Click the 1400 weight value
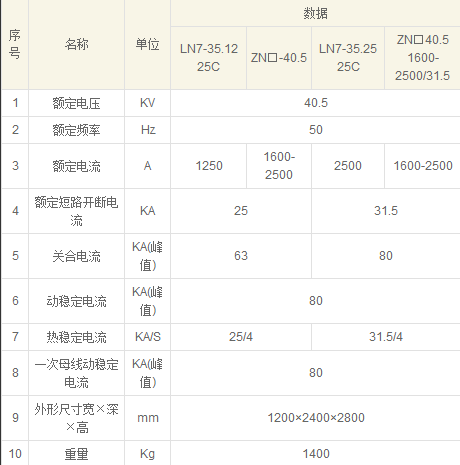The image size is (460, 465). (x=315, y=454)
